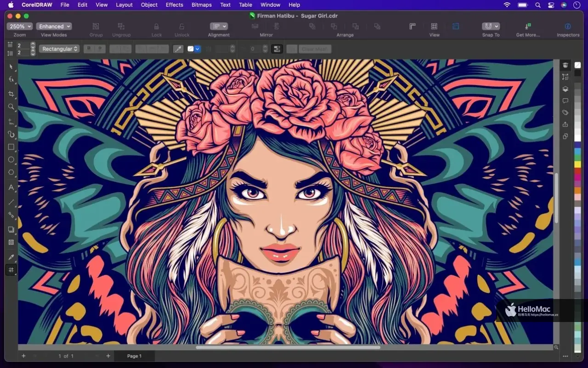The image size is (588, 368).
Task: Open the Properties inspector icon
Action: click(565, 77)
